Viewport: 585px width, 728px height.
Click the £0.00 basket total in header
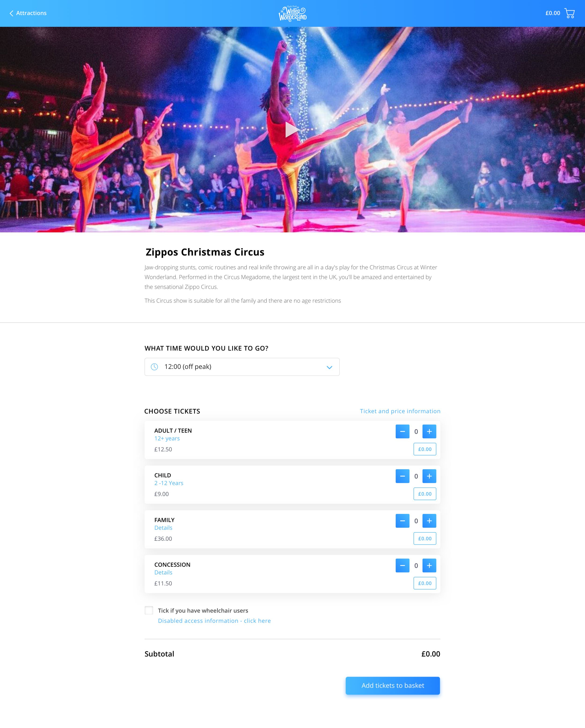(x=553, y=13)
